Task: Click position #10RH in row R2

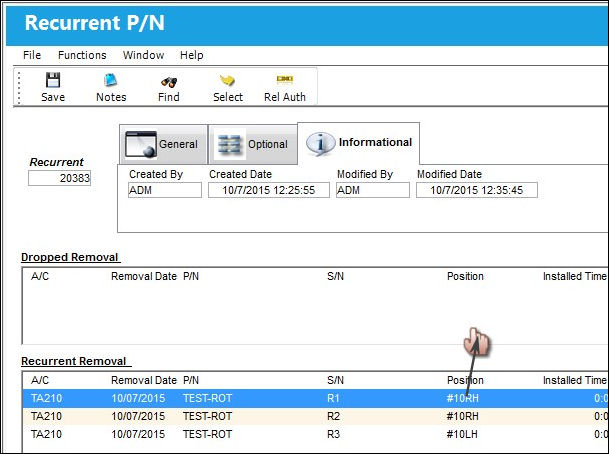Action: coord(462,416)
